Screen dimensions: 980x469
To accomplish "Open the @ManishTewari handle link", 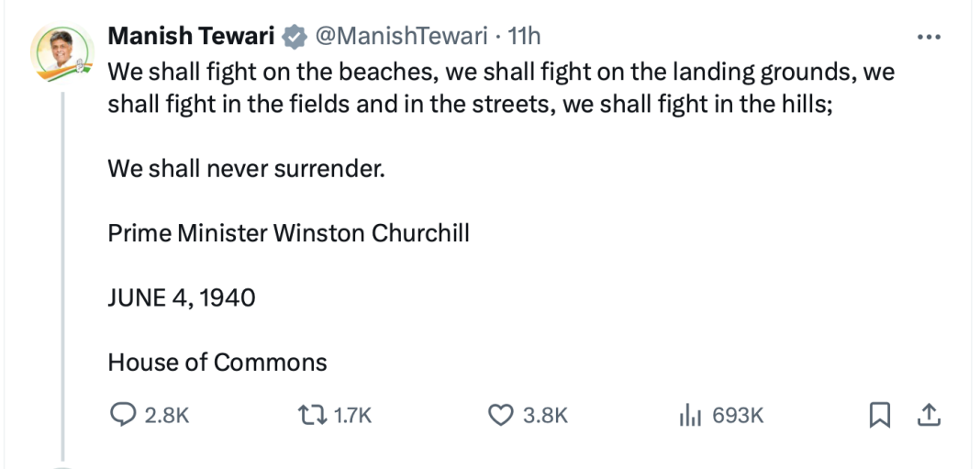I will (401, 36).
